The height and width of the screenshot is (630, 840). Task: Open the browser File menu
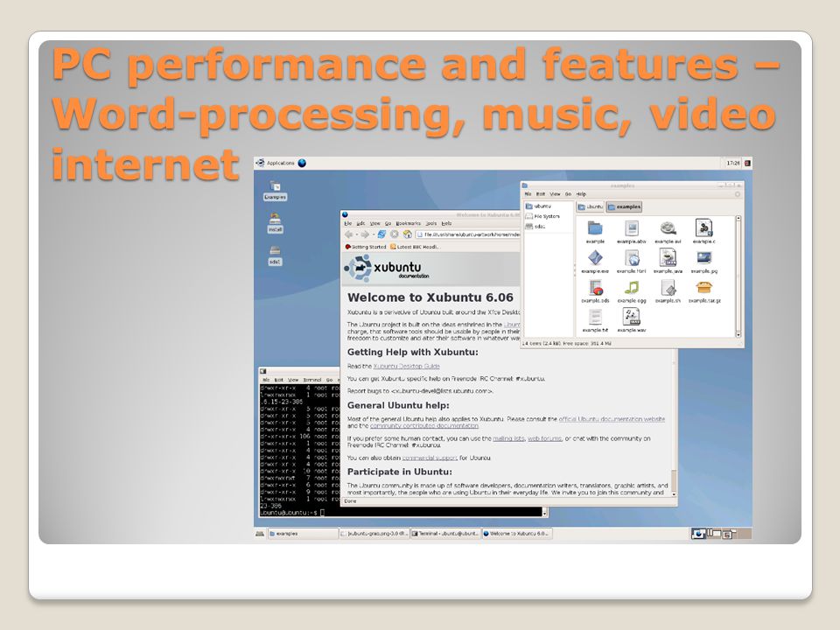point(347,223)
